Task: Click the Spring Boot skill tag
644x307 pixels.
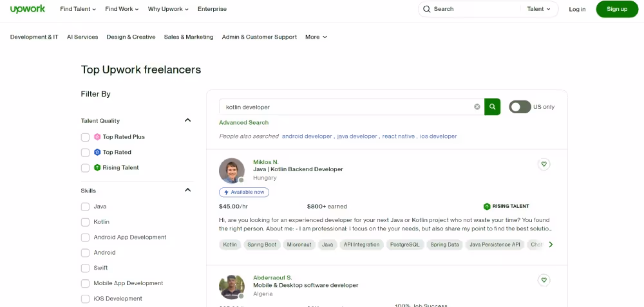Action: pos(262,245)
